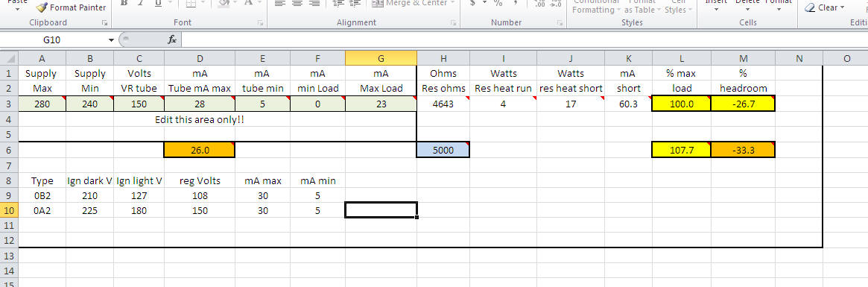Click the Format Painter brush icon
The image size is (868, 287).
click(42, 7)
